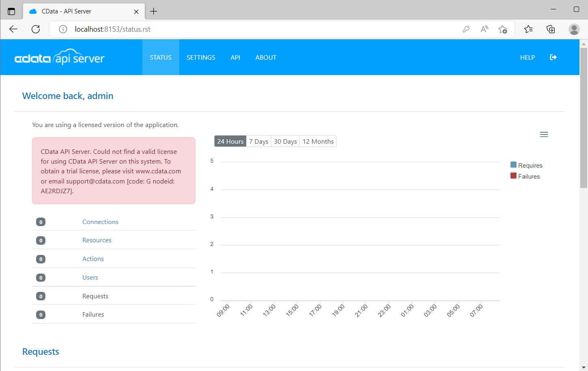The width and height of the screenshot is (588, 371).
Task: Click the browser address bar URL
Action: [113, 29]
